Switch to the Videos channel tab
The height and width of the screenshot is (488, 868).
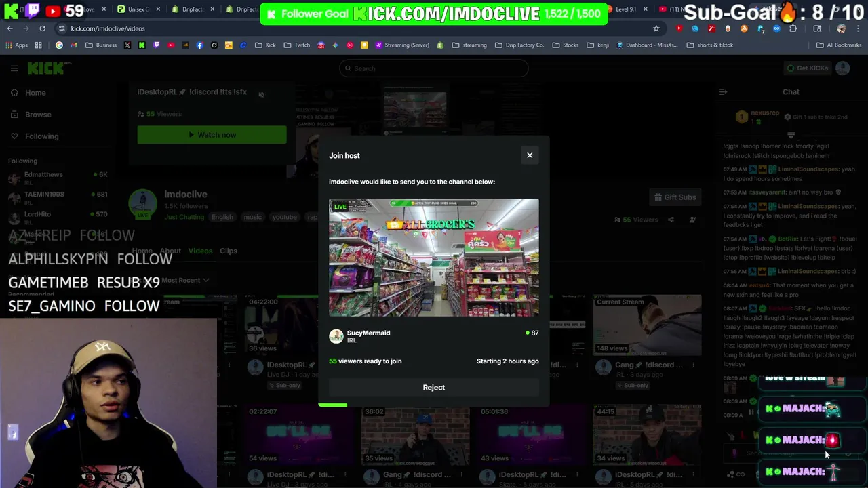pos(200,251)
